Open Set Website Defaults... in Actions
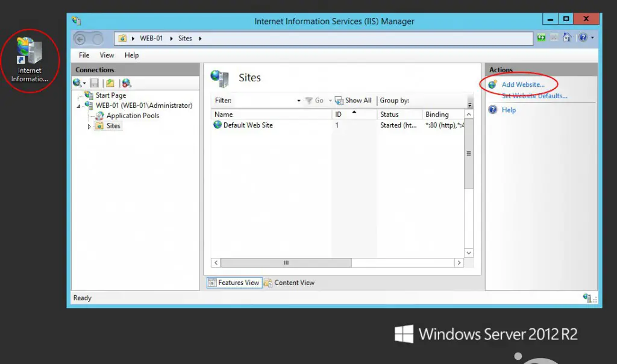 click(534, 96)
